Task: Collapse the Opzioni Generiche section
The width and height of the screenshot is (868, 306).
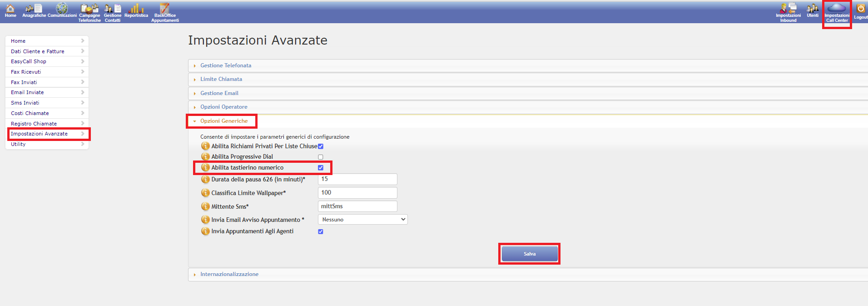Action: tap(224, 121)
